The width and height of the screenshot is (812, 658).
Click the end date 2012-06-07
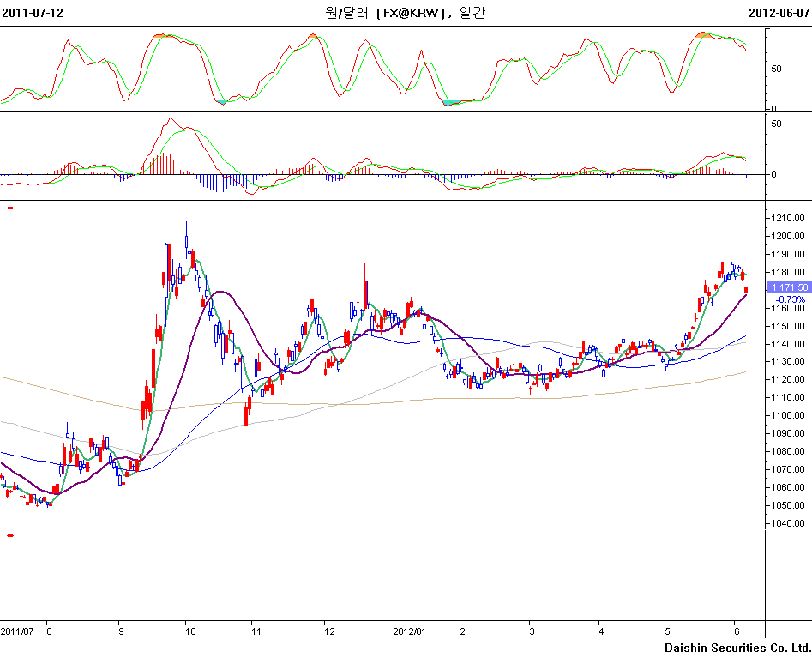(779, 13)
